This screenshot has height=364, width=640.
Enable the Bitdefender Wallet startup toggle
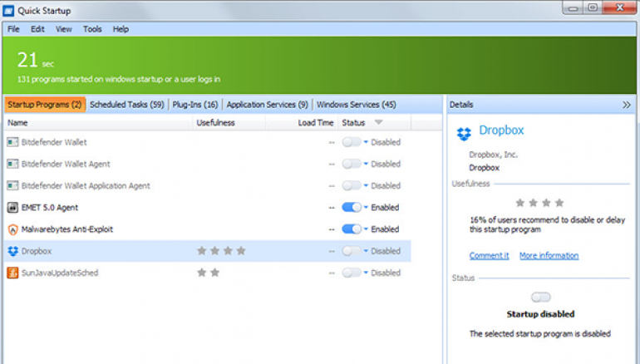352,142
